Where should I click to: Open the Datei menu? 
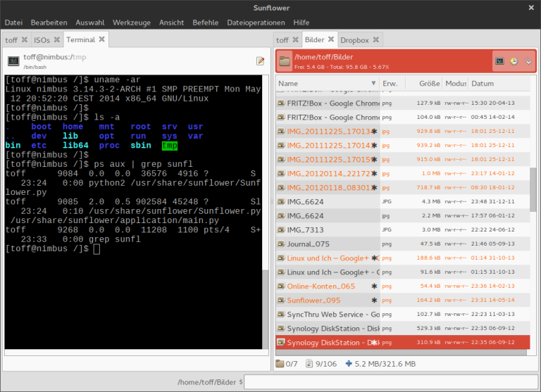13,23
